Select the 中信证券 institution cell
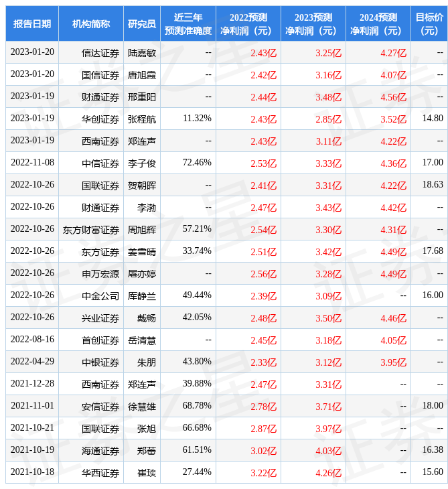 100,163
